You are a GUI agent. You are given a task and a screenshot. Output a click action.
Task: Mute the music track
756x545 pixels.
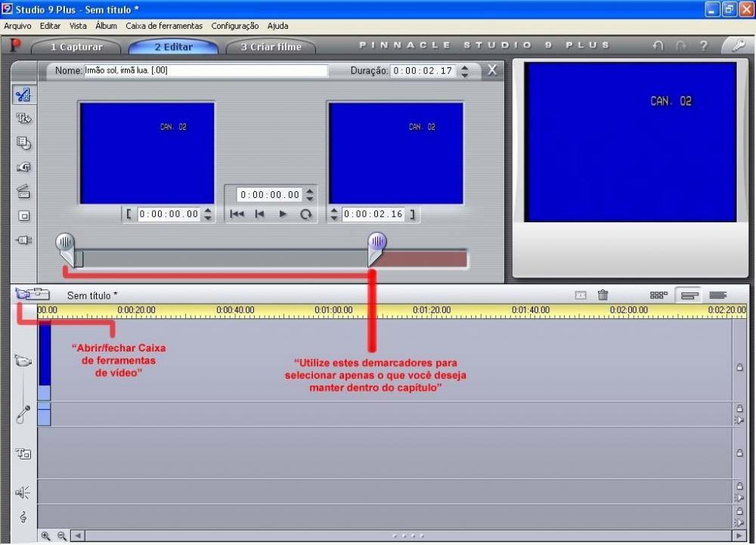[x=739, y=522]
